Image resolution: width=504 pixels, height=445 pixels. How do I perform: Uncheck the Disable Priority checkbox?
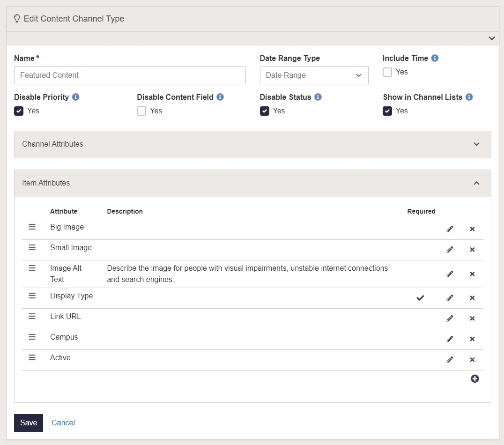[19, 111]
